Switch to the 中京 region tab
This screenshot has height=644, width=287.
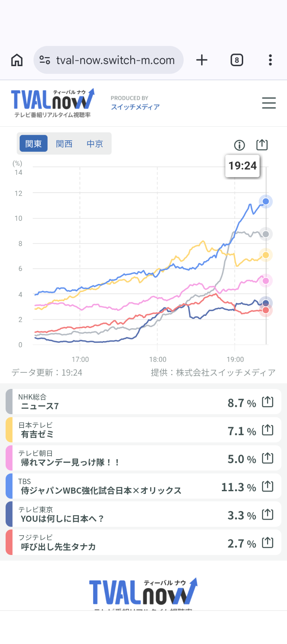click(95, 143)
